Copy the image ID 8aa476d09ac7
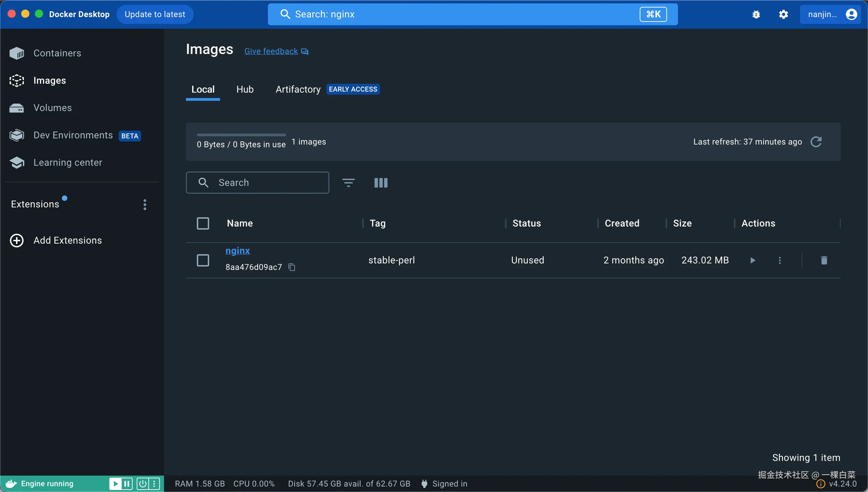This screenshot has width=868, height=492. tap(292, 267)
